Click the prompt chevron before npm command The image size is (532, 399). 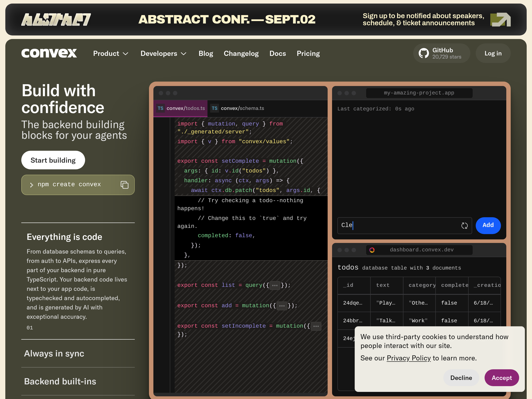pos(31,185)
